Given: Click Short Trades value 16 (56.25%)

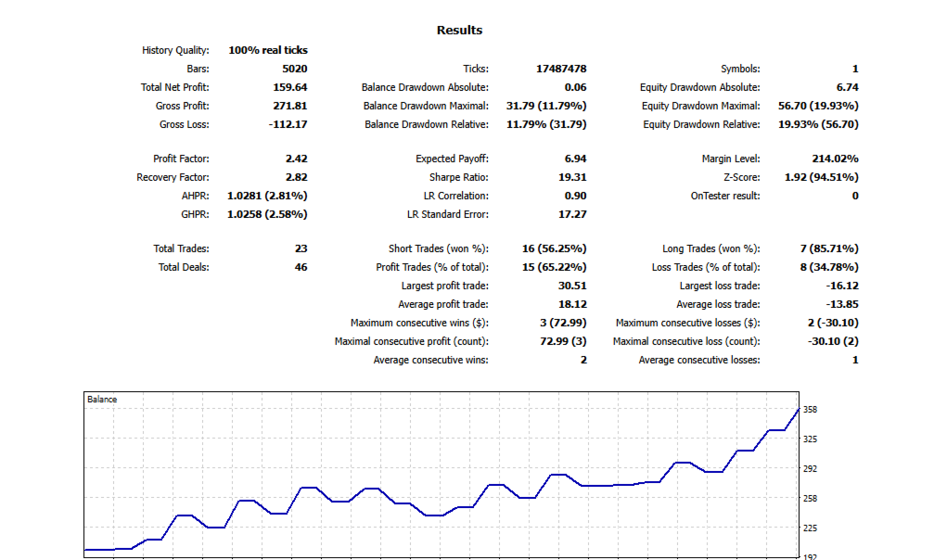Looking at the screenshot, I should [554, 248].
